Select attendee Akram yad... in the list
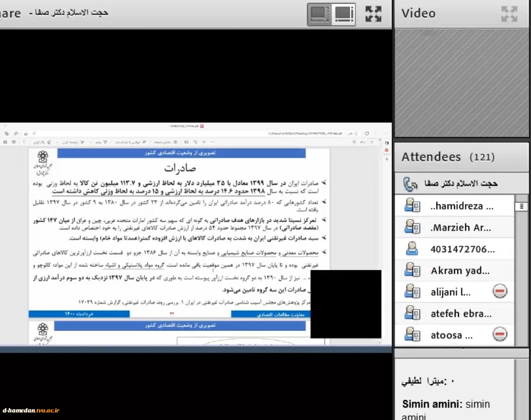 tap(455, 271)
